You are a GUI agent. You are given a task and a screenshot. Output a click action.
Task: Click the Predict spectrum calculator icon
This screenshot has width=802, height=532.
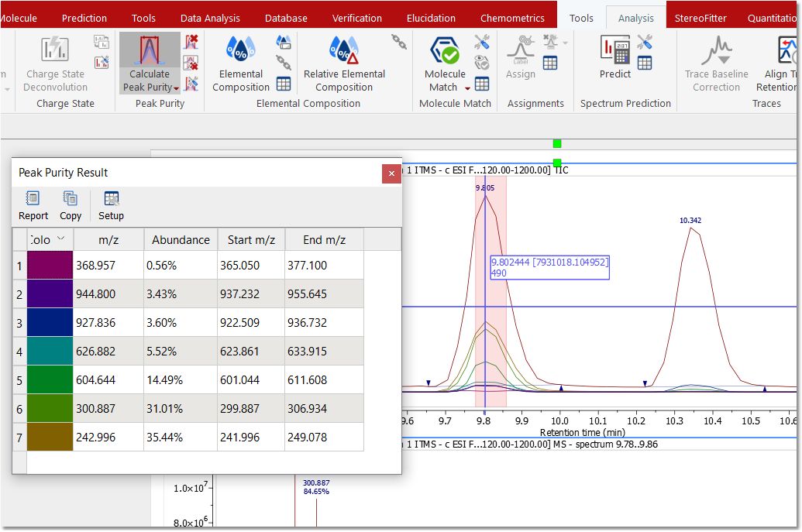point(614,50)
